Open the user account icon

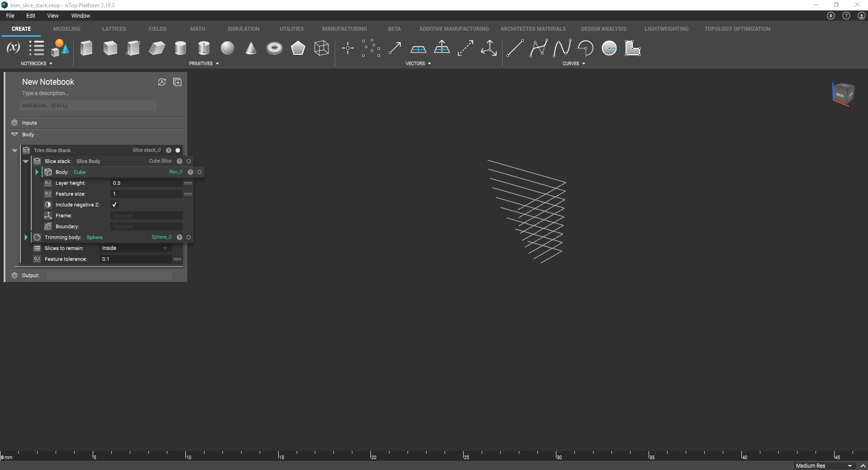pos(862,16)
